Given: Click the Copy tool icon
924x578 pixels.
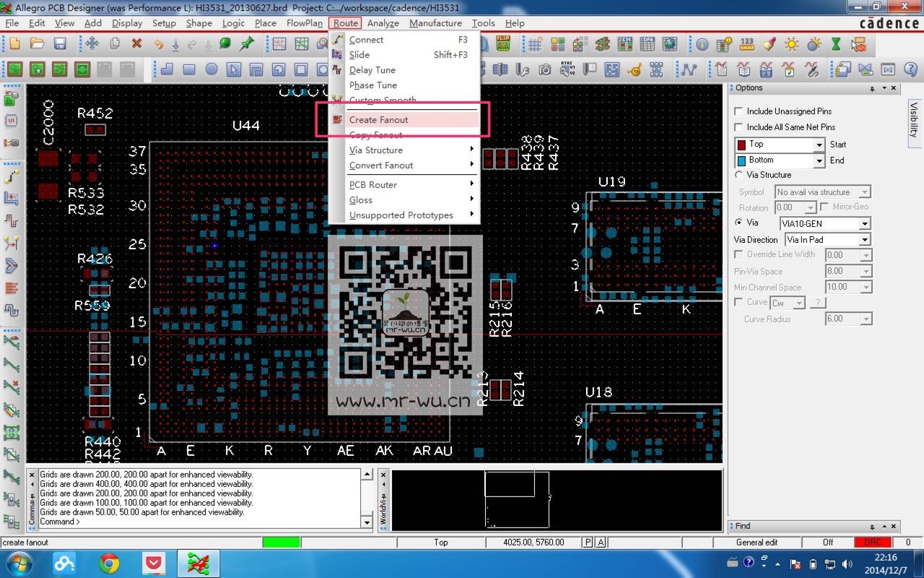Looking at the screenshot, I should coord(114,44).
